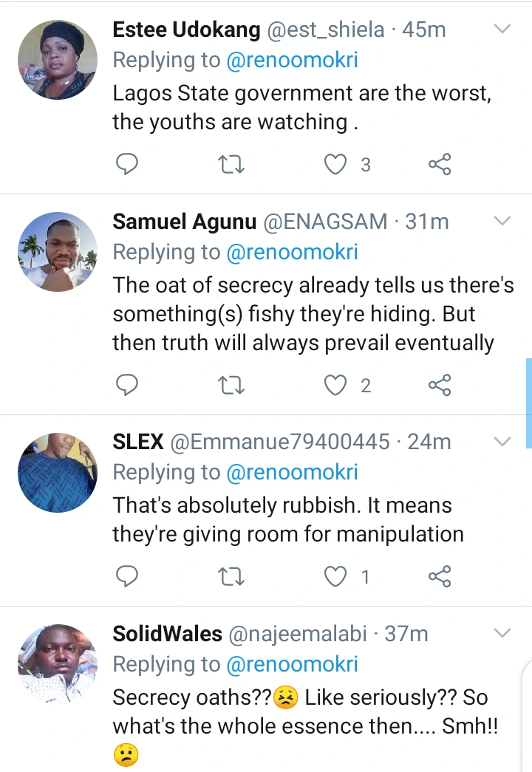Retweet Samuel Agunu's tweet

click(x=232, y=385)
